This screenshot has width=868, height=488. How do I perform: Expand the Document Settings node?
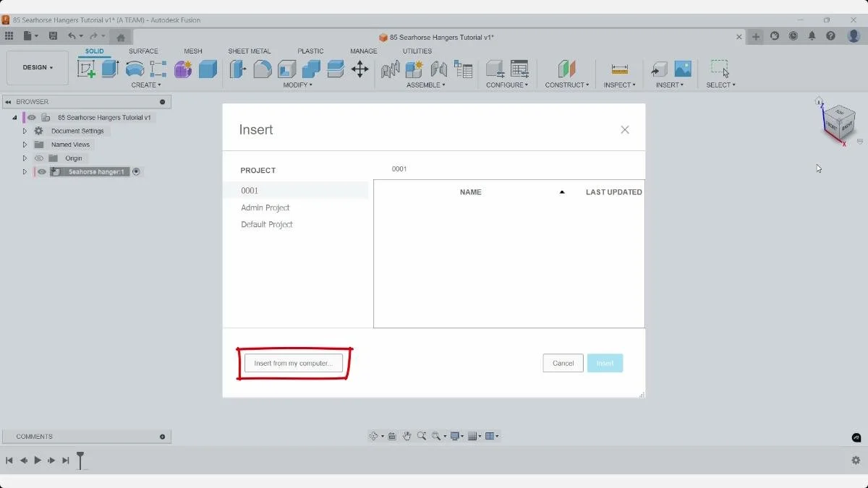click(x=25, y=131)
